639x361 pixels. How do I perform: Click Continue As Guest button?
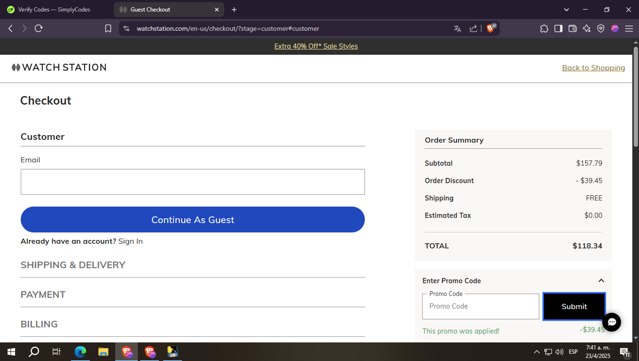tap(193, 220)
